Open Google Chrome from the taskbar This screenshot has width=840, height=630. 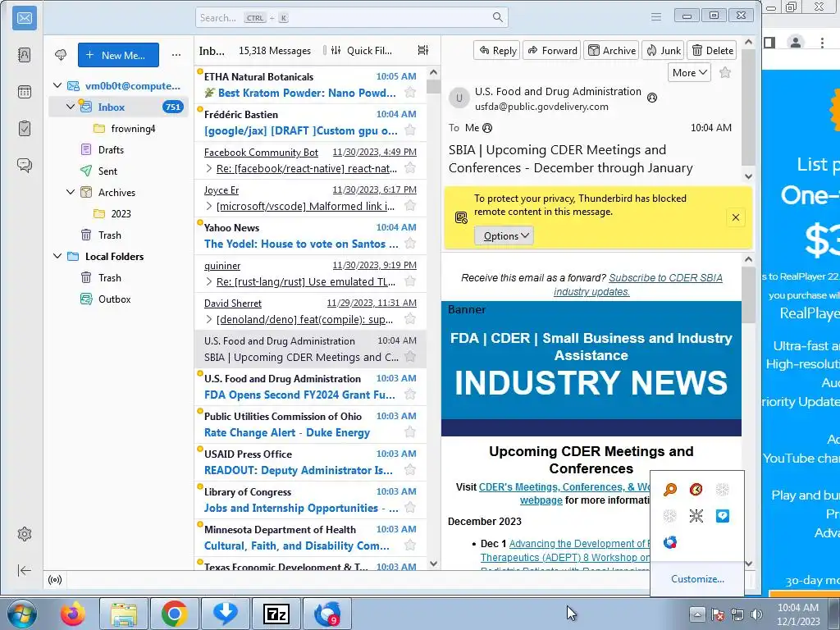[174, 614]
